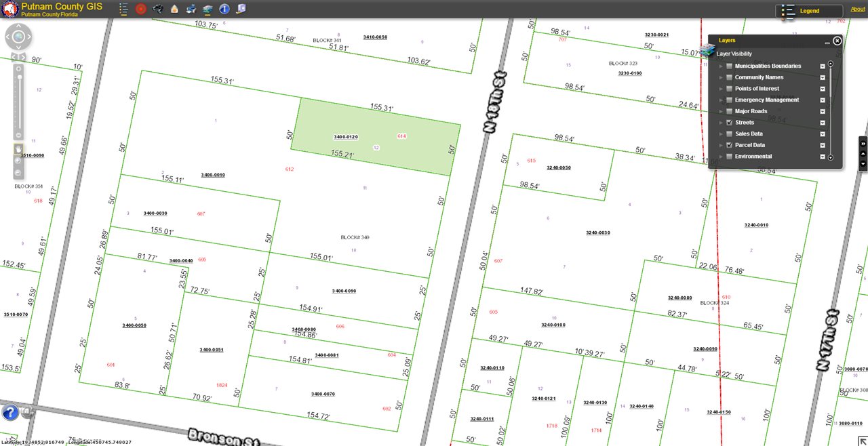The width and height of the screenshot is (868, 446).
Task: Open the list icon in the top toolbar
Action: click(x=123, y=9)
